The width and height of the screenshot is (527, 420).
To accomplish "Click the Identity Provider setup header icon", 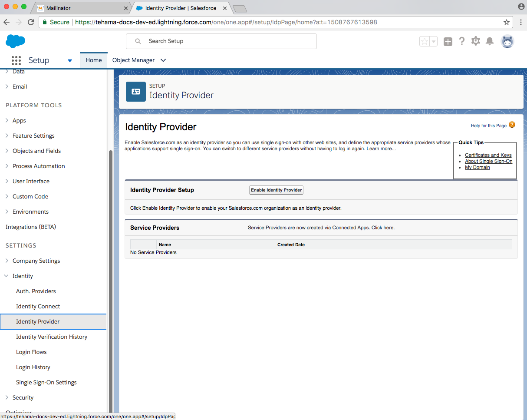I will [136, 92].
